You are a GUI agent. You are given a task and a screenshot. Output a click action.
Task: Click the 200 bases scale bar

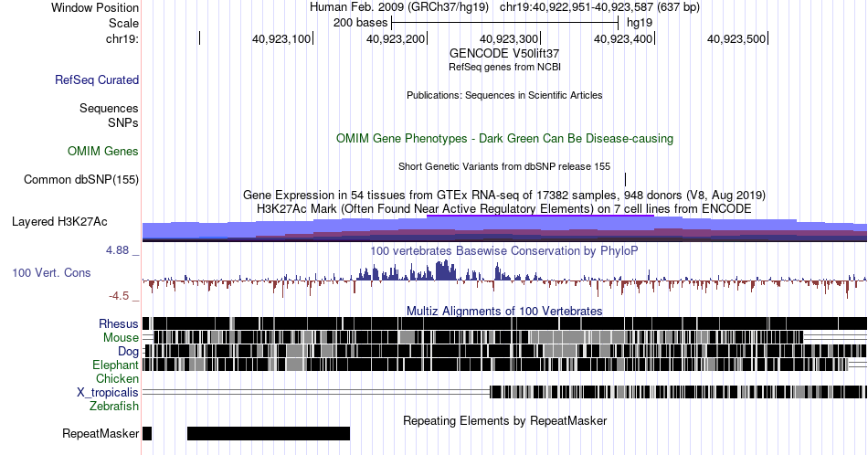coord(504,23)
